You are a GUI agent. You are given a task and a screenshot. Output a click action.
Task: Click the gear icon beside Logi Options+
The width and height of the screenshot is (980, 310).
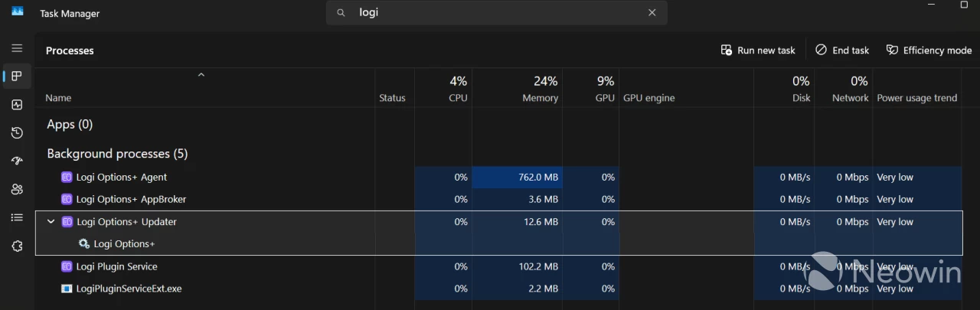click(x=84, y=244)
